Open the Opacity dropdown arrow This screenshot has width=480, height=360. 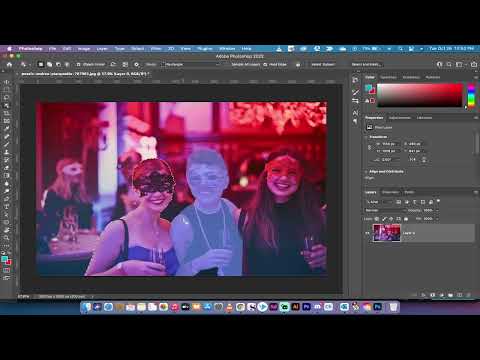[x=437, y=210]
